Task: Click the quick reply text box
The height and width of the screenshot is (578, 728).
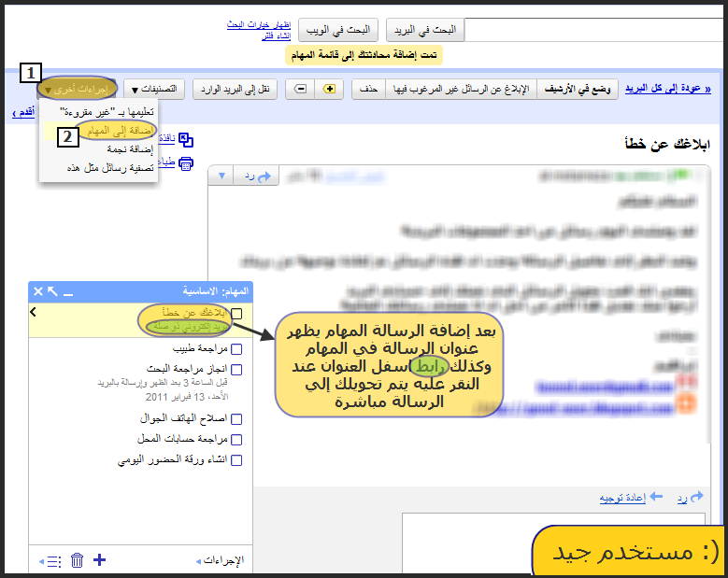Action: pos(553,543)
